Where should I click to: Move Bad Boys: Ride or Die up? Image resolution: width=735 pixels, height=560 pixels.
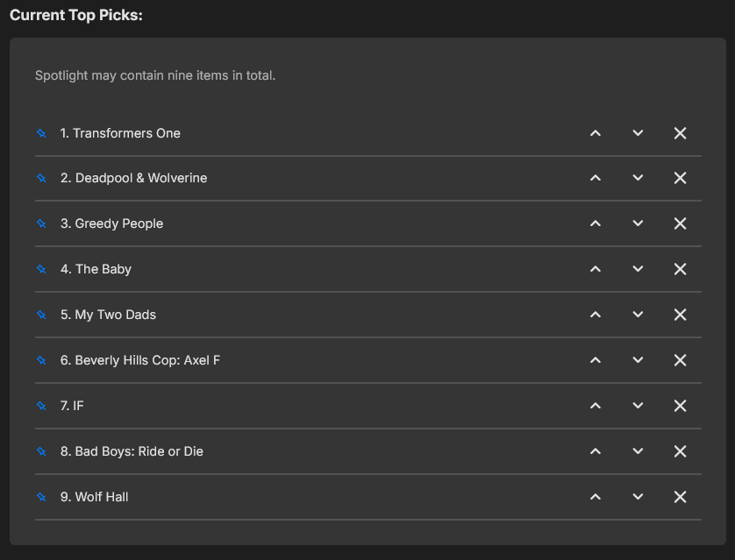tap(596, 451)
